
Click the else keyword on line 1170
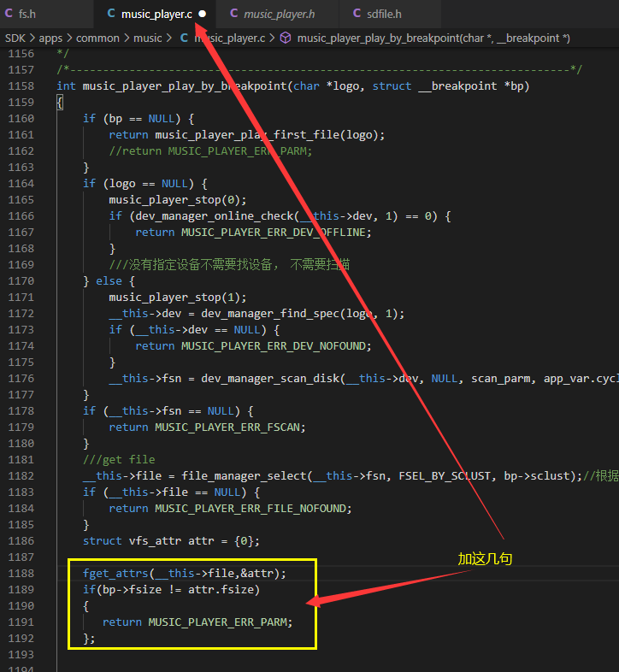point(109,281)
